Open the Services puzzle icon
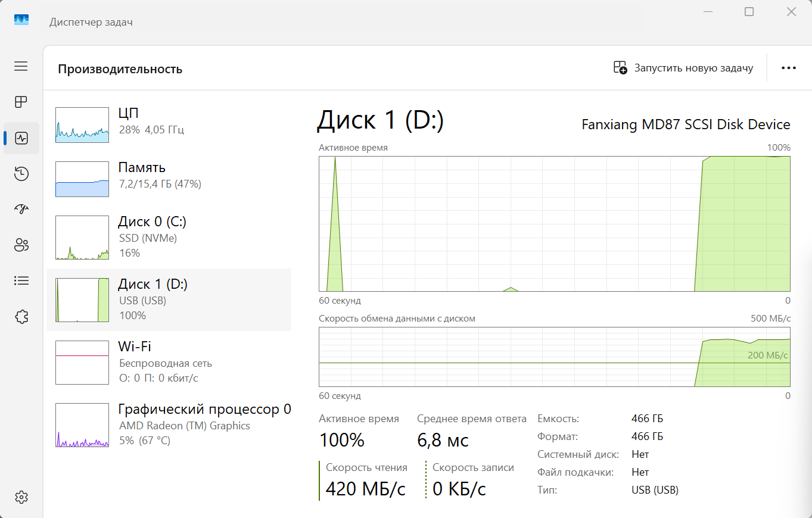Screen dimensions: 812x518 coord(21,317)
